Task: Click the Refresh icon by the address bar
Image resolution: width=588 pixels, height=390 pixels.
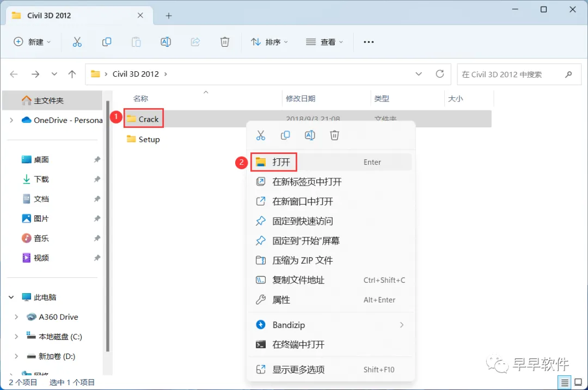Action: (x=440, y=74)
